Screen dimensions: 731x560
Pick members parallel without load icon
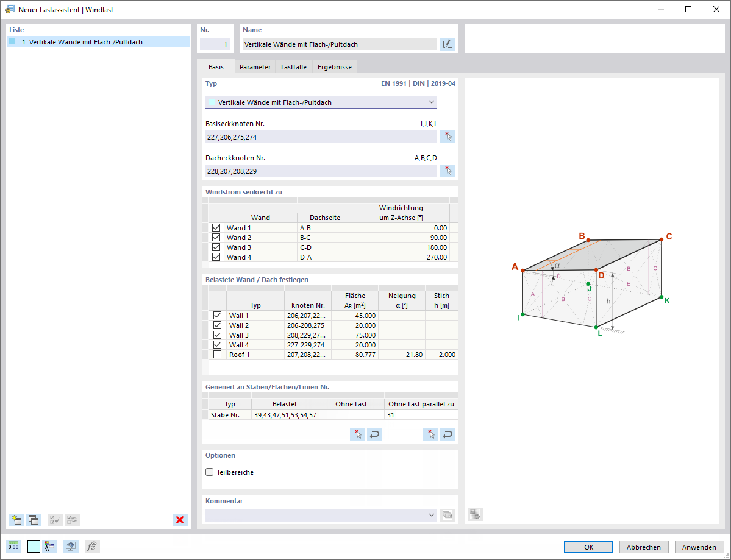[x=431, y=434]
